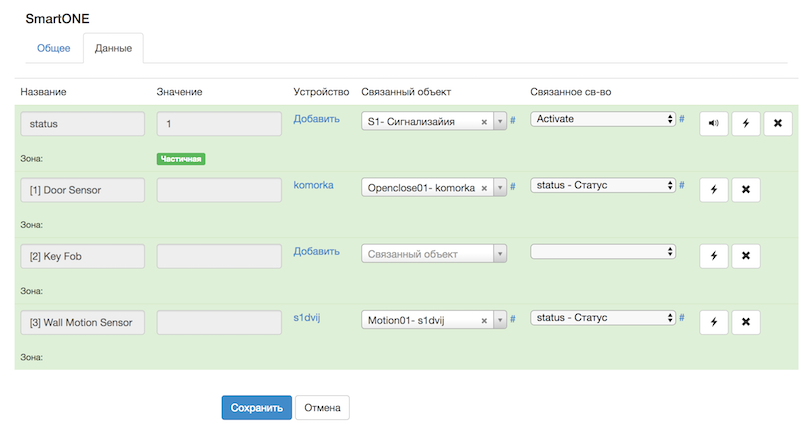Open status - Статус dropdown for Motion01
The image size is (800, 428).
coord(603,318)
